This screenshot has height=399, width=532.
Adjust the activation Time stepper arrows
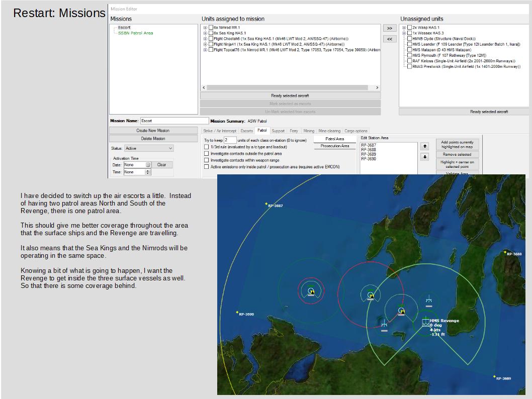click(x=148, y=172)
